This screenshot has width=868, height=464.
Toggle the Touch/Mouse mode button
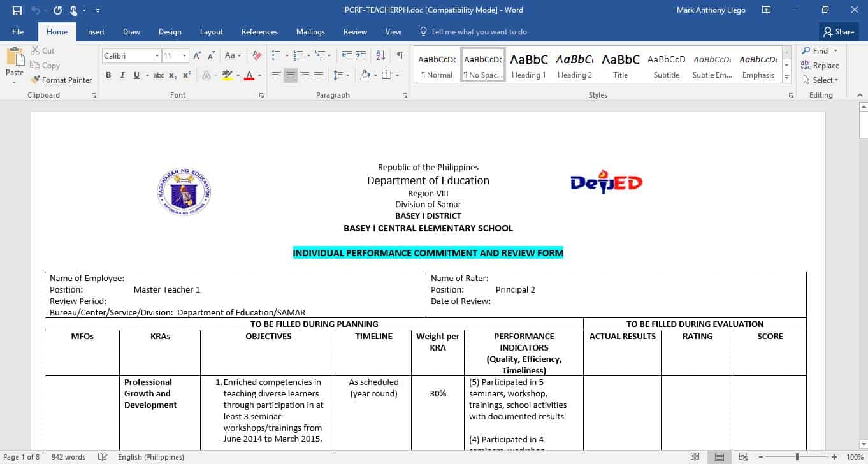(75, 10)
